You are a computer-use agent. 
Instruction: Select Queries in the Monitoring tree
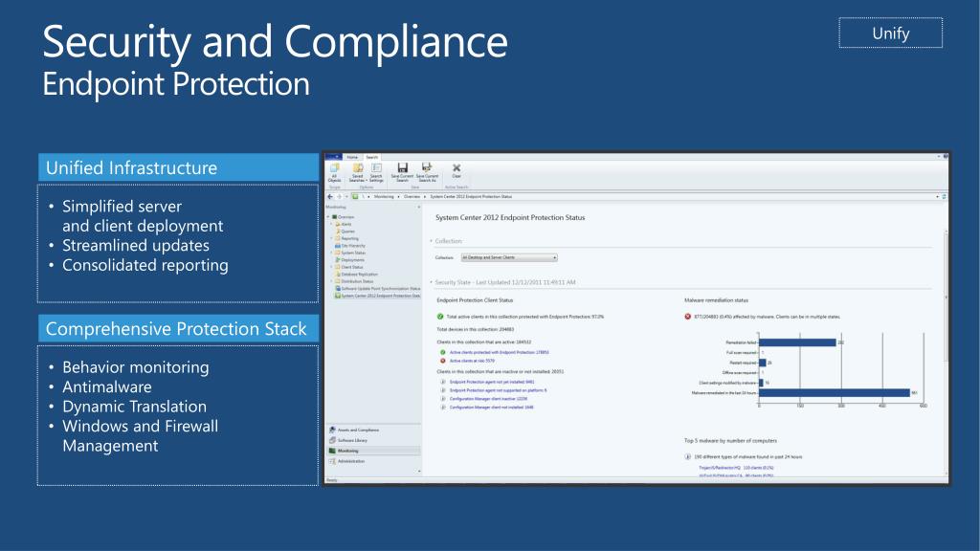click(x=347, y=231)
